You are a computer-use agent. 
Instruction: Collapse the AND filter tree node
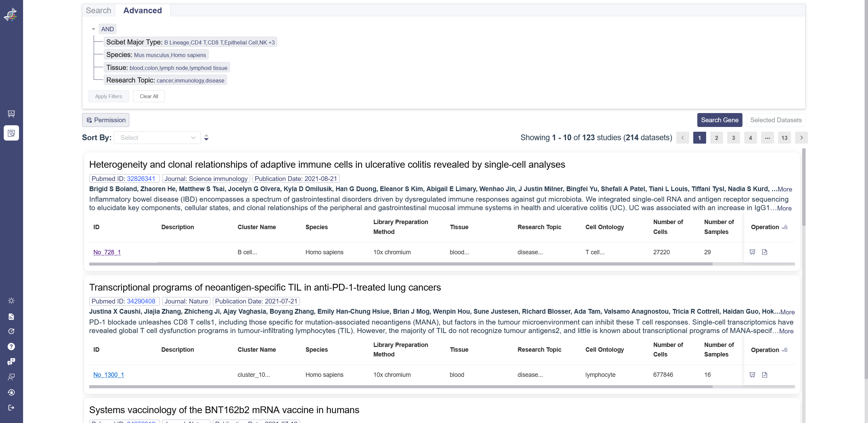[93, 29]
